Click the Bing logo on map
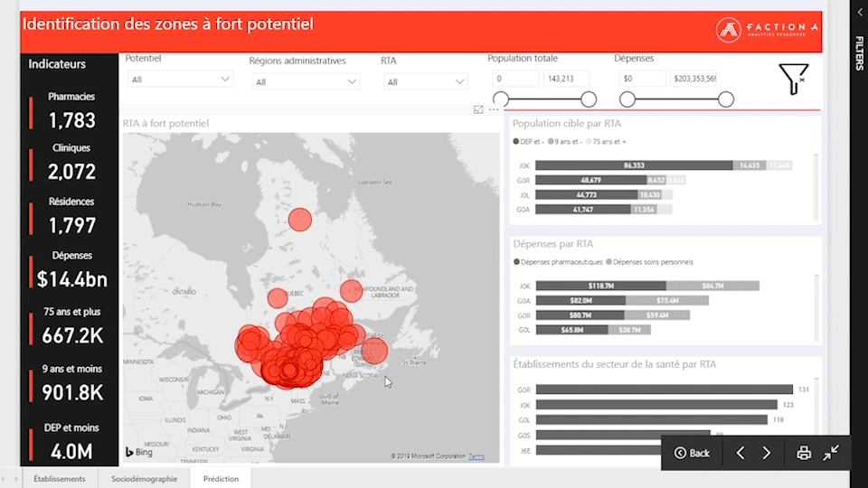The height and width of the screenshot is (488, 868). 139,452
